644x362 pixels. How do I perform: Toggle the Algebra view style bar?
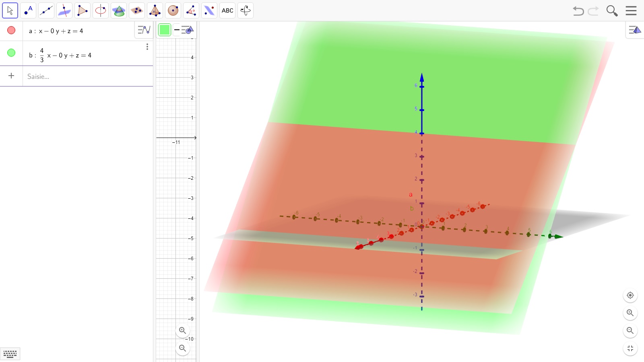pos(144,30)
